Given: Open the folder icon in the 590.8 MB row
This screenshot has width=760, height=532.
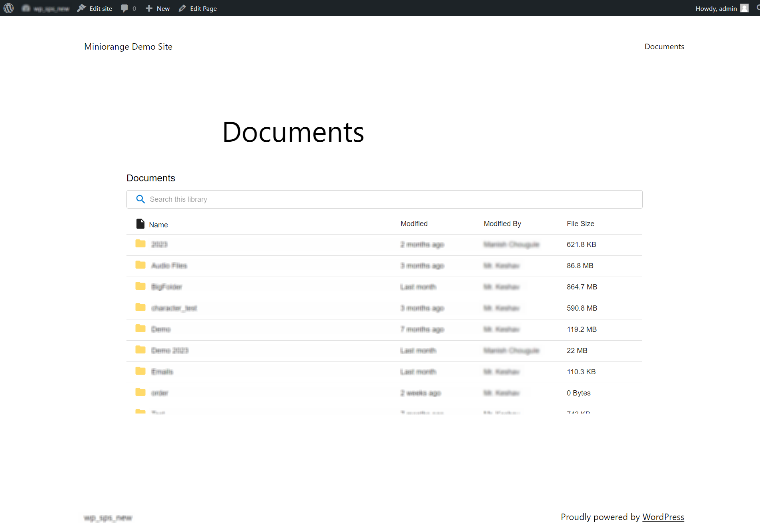Looking at the screenshot, I should pos(140,307).
